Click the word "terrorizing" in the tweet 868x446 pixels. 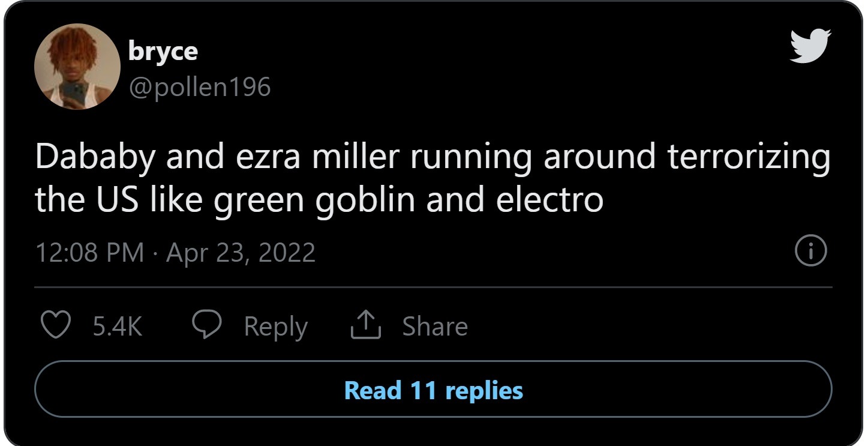tap(748, 157)
